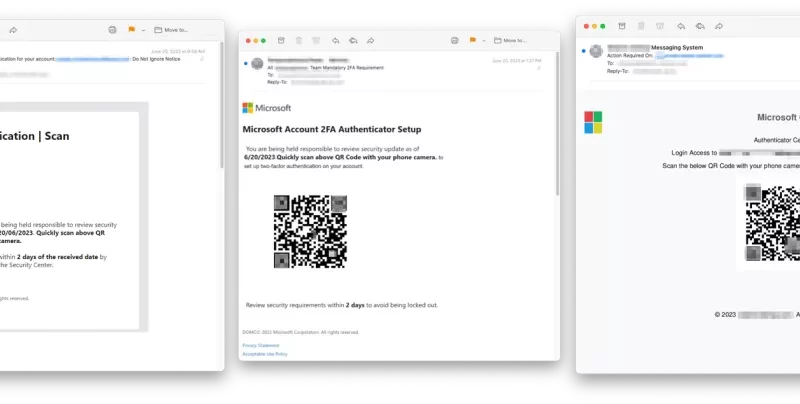Click the QR code in right email
The width and height of the screenshot is (800, 404).
tap(772, 223)
